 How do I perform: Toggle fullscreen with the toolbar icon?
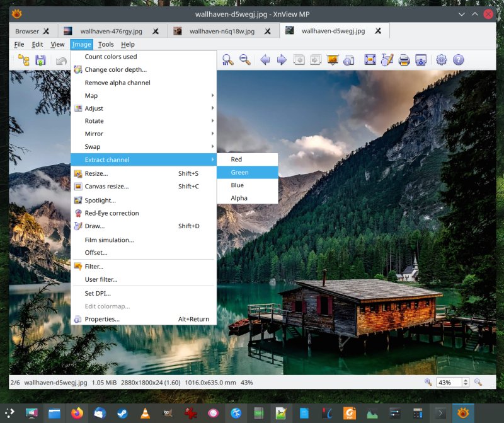point(370,60)
